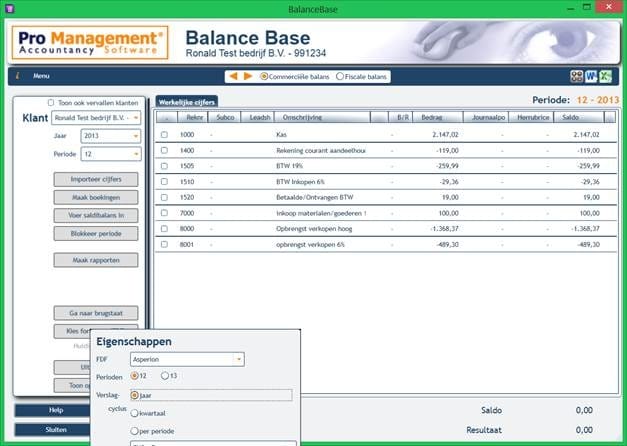Click the gray grid icon in toolbar
Viewport: 627px width, 446px height.
pos(577,76)
